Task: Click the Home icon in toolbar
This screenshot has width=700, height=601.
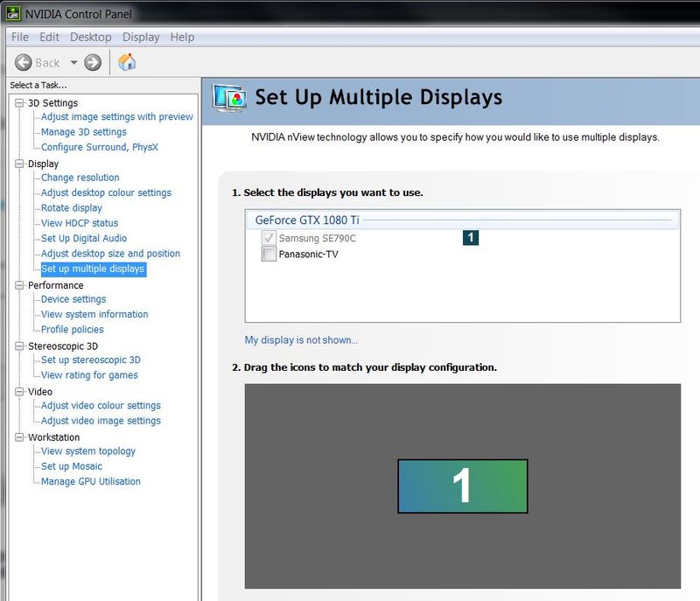Action: (x=127, y=62)
